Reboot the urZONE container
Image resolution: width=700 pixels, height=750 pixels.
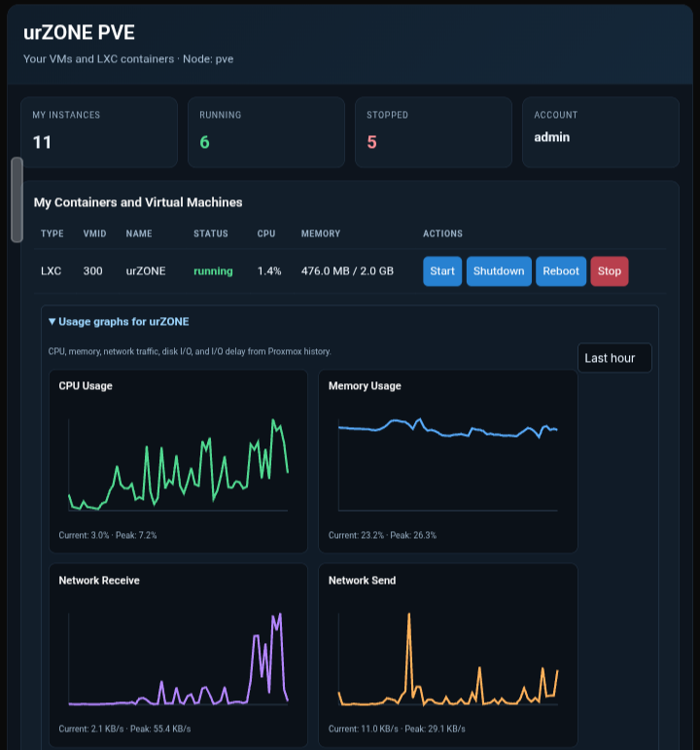pos(561,271)
